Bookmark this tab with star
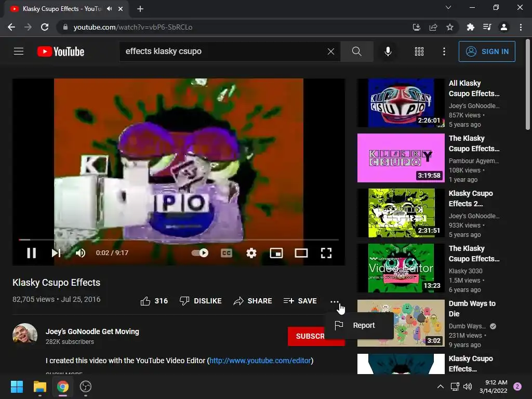532x399 pixels. click(x=449, y=27)
